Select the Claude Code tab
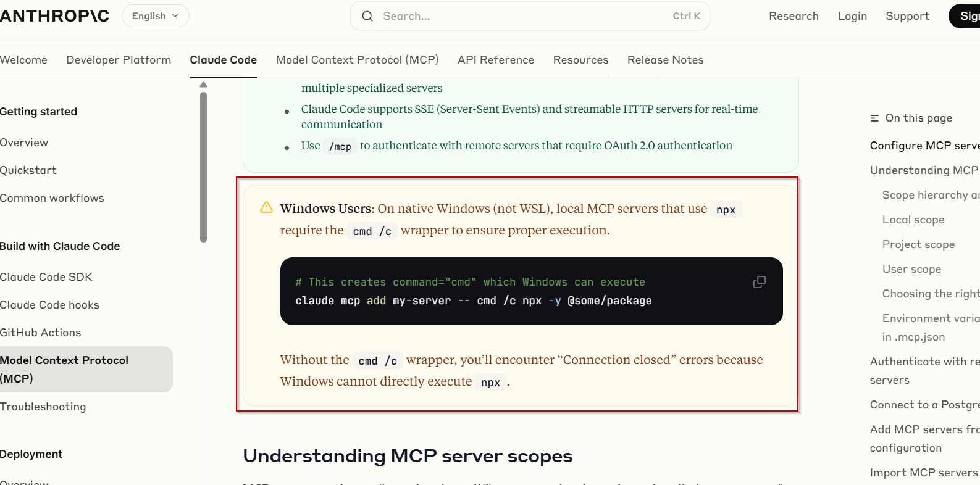Screen dimensions: 980x485 pos(223,60)
